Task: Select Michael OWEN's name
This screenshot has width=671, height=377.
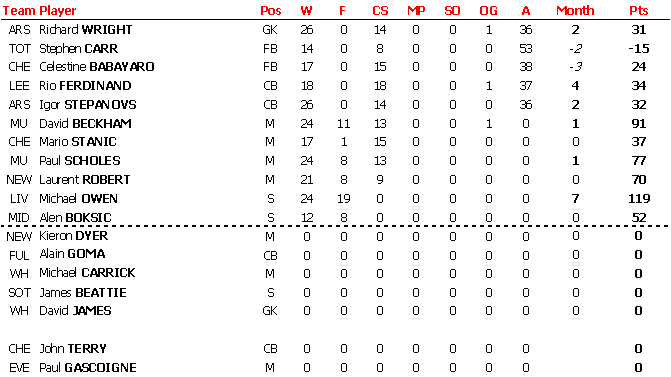Action: click(x=78, y=199)
